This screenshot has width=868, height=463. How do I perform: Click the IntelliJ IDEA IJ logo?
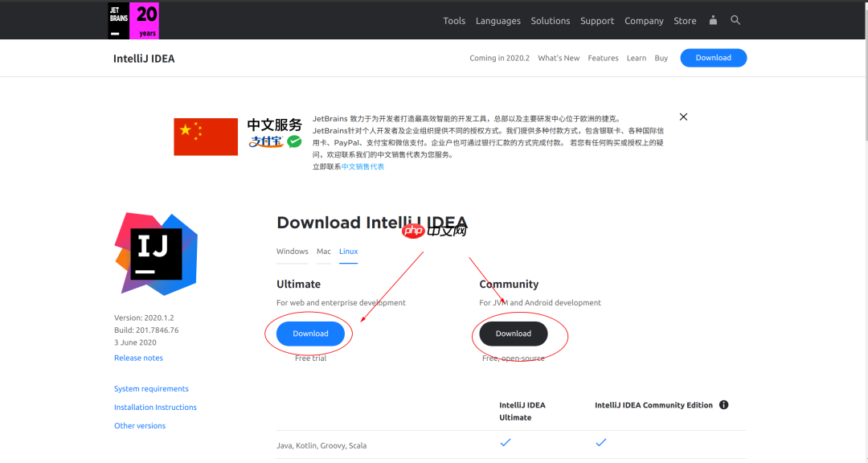156,253
